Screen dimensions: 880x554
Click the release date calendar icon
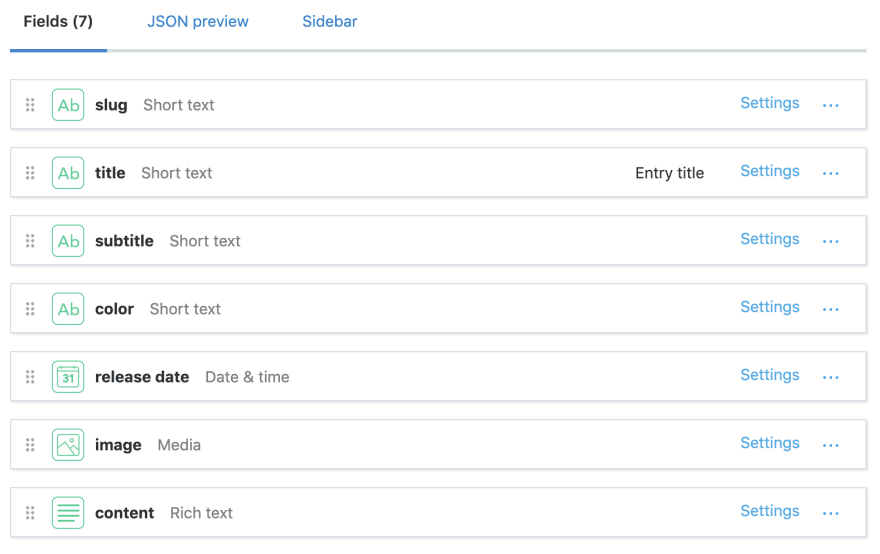coord(68,377)
